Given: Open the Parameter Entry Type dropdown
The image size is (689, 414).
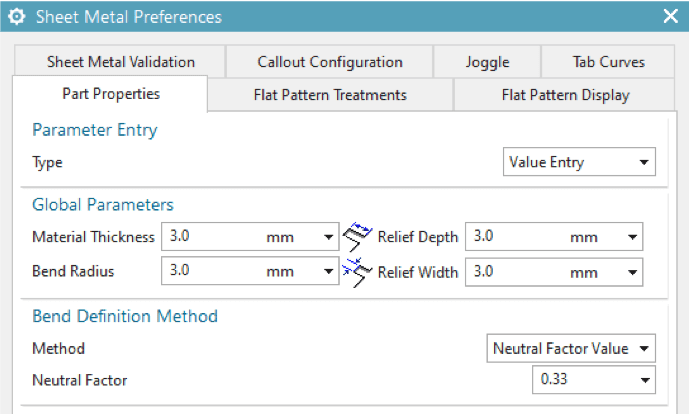Looking at the screenshot, I should [x=578, y=162].
